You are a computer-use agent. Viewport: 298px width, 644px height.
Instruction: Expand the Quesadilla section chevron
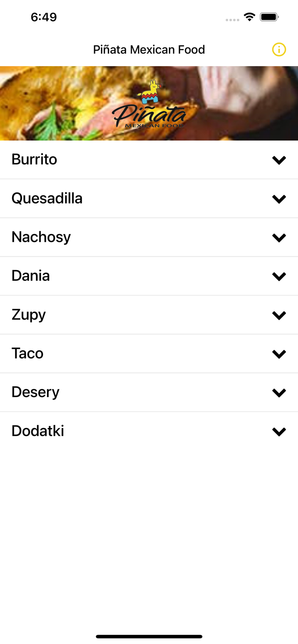280,198
